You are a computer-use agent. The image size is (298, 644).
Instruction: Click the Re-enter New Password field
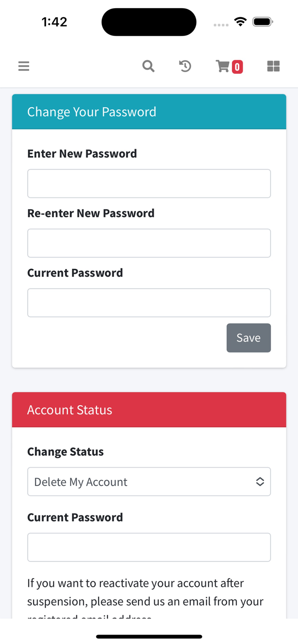pyautogui.click(x=149, y=243)
